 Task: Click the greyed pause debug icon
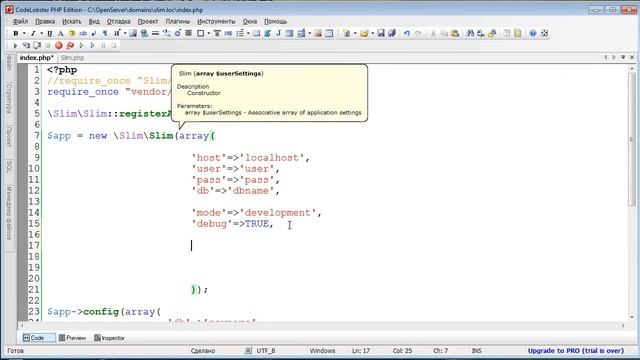coord(103,45)
